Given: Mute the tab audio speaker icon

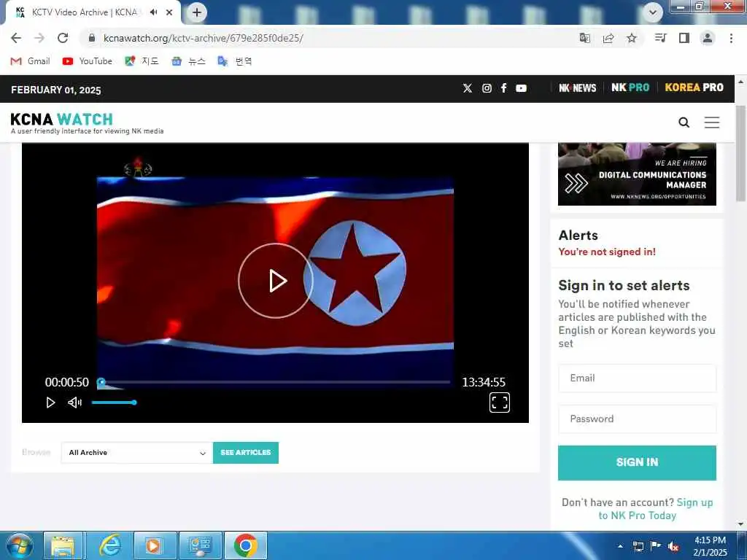Looking at the screenshot, I should tap(153, 12).
